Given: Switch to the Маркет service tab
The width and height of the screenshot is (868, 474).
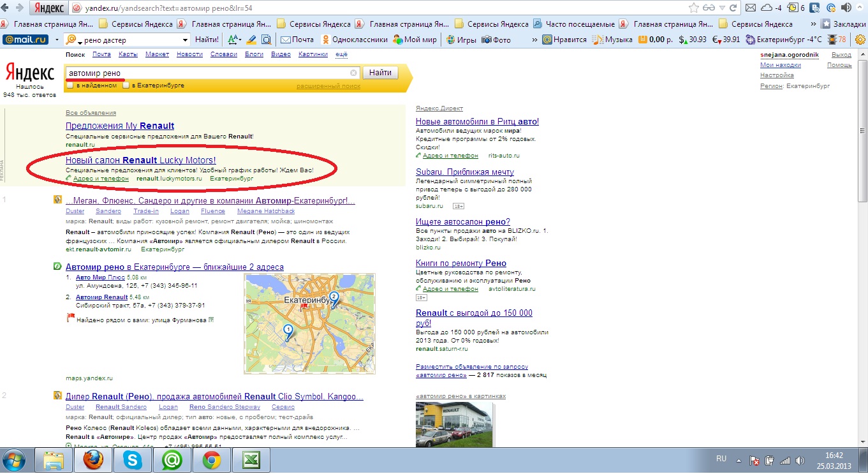Looking at the screenshot, I should click(x=157, y=54).
